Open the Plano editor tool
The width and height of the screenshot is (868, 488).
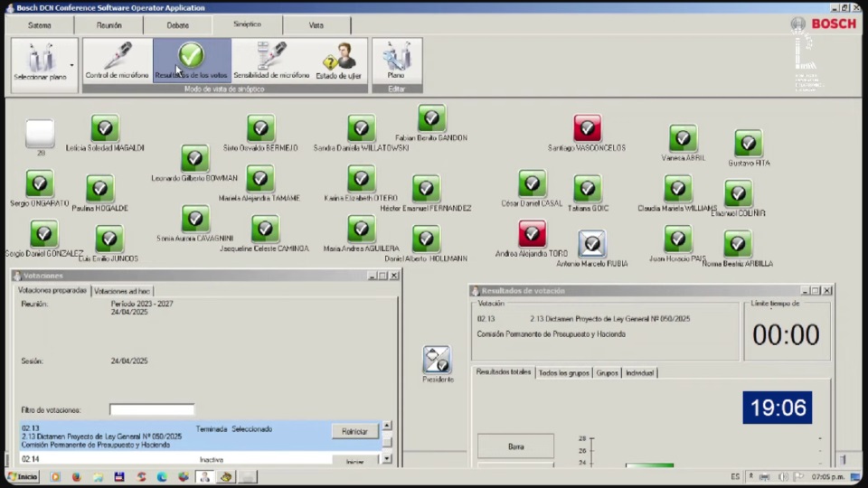[396, 61]
